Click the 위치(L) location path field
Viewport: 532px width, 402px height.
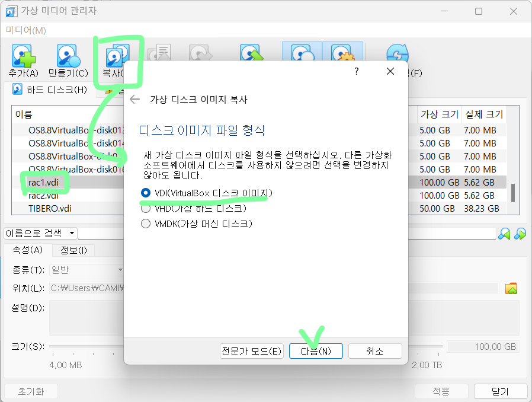coord(274,288)
